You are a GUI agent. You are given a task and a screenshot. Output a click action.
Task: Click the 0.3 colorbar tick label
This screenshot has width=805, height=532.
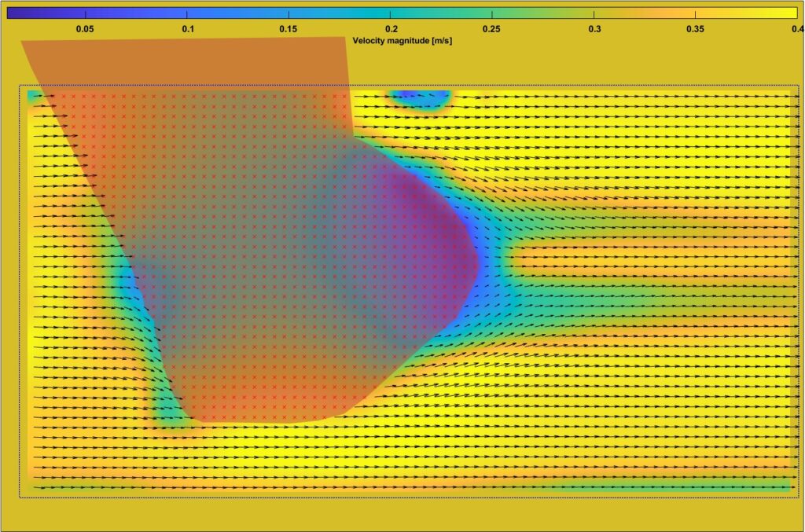click(594, 29)
